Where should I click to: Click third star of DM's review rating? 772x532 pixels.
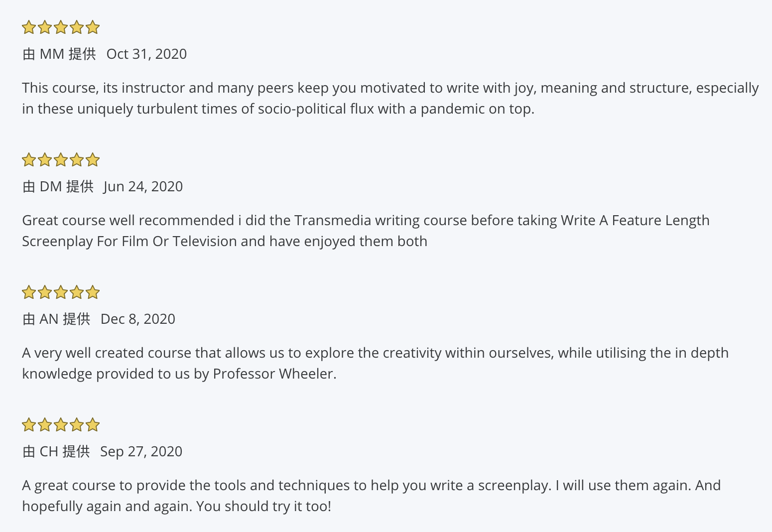[61, 160]
